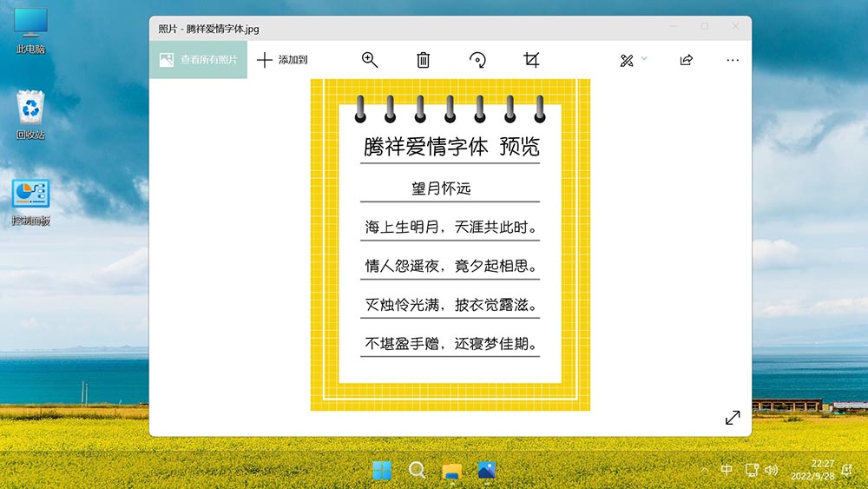Select the crop tool icon
Image resolution: width=868 pixels, height=489 pixels.
click(531, 60)
